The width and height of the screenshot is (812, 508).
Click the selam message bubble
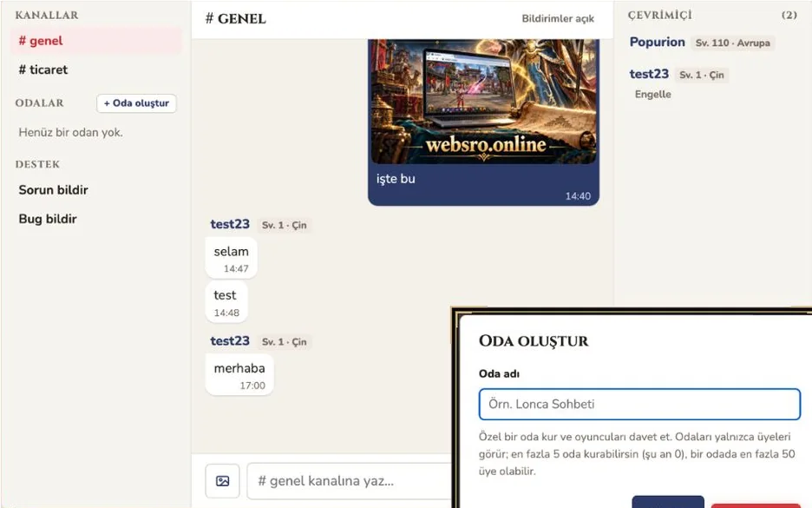[231, 258]
